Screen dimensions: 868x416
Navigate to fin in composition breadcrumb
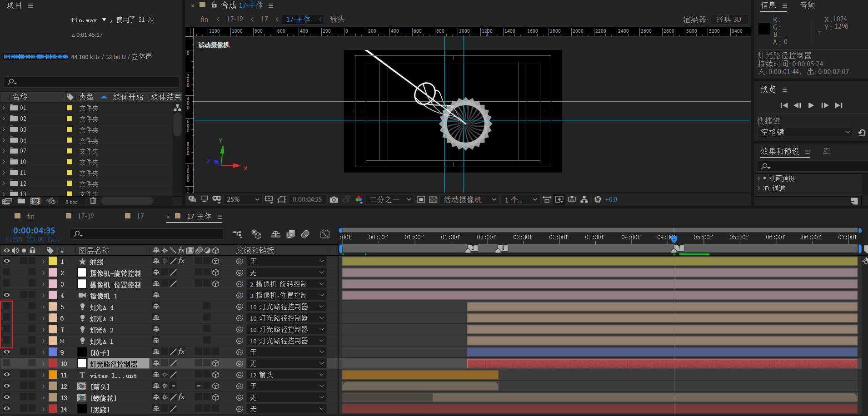point(205,19)
